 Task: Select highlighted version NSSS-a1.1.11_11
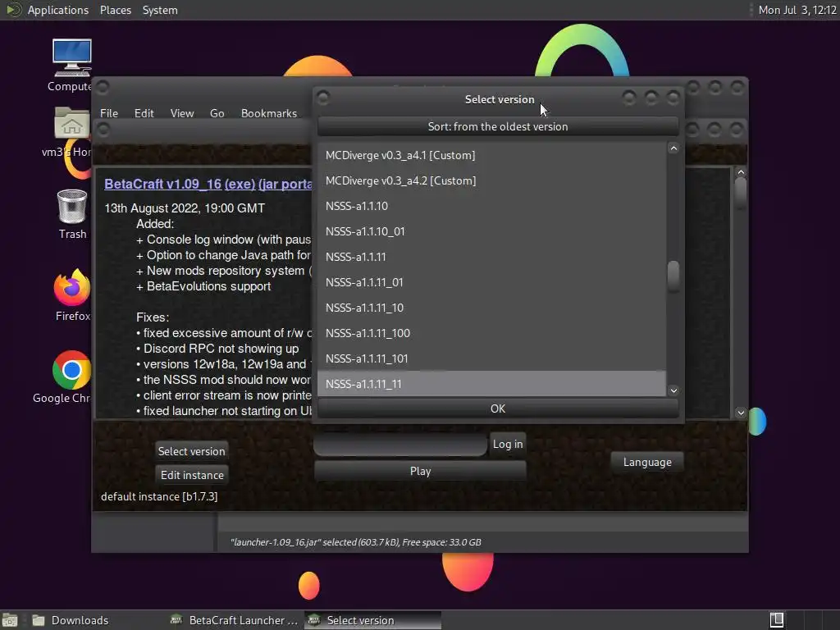[x=491, y=384]
